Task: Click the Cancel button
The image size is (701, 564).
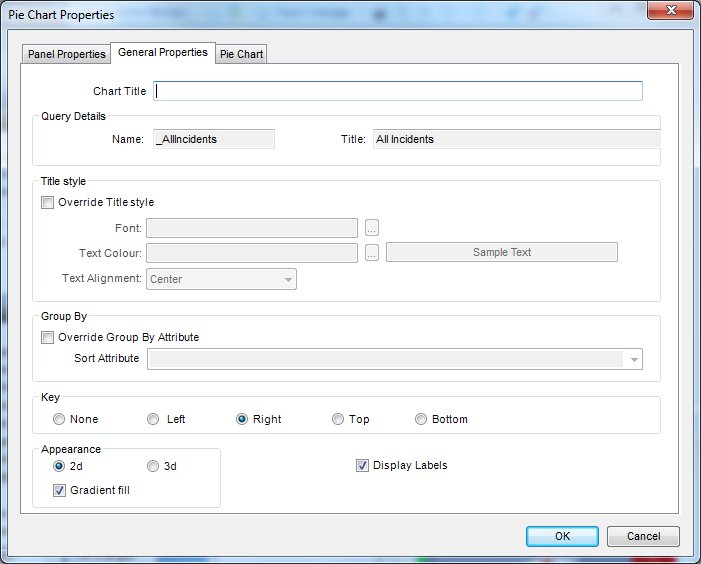Action: click(643, 536)
